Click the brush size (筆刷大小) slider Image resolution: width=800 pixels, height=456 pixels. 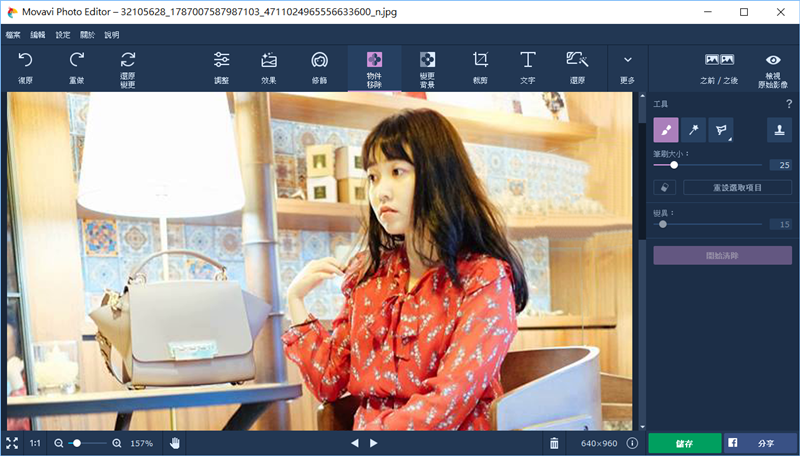(708, 165)
